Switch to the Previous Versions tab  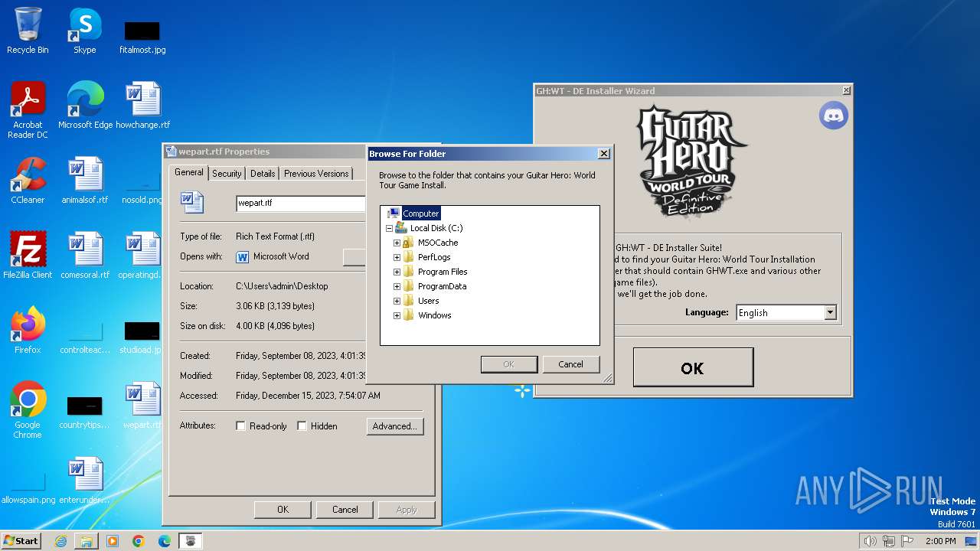pyautogui.click(x=316, y=174)
